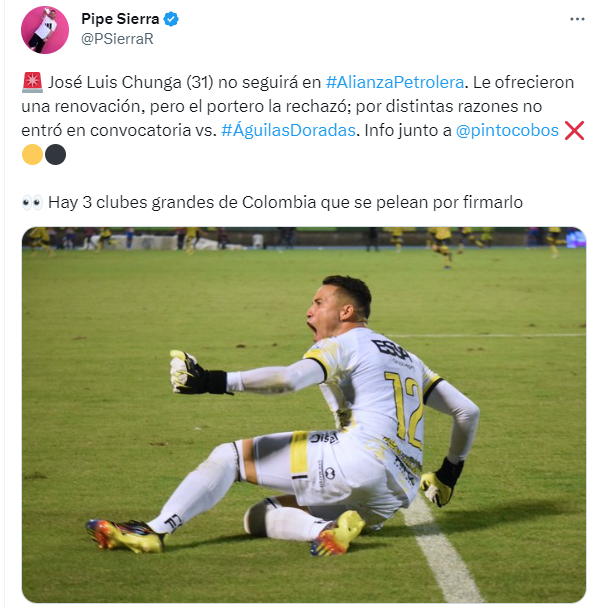Click the ESSA sponsor on jersey
Screen dimensions: 601x608
point(392,349)
